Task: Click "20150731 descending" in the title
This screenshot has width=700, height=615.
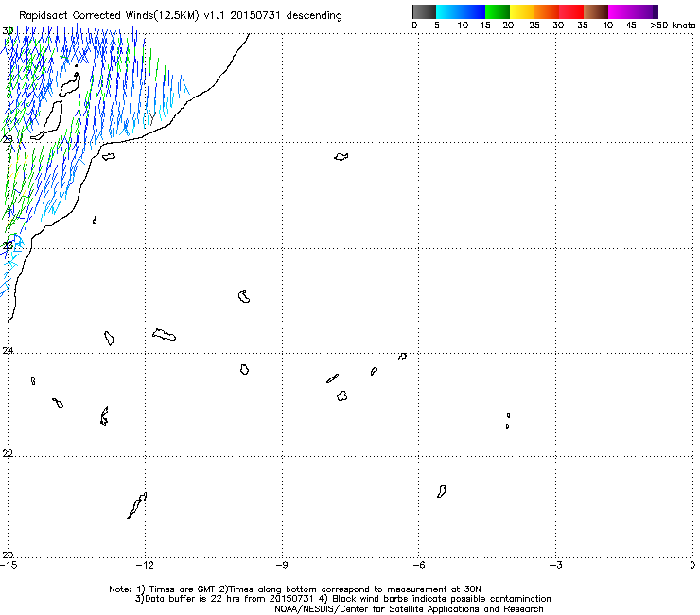Action: [287, 16]
